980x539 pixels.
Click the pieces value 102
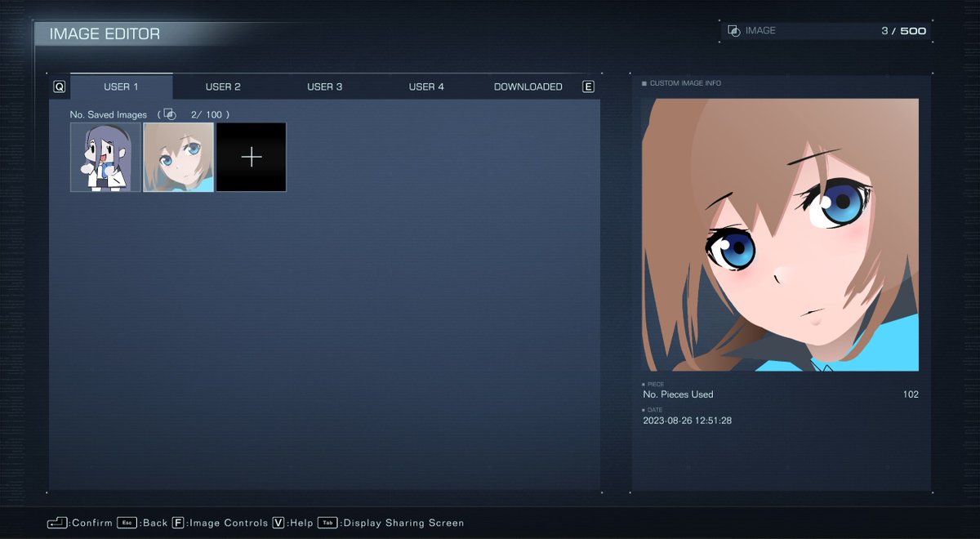911,394
